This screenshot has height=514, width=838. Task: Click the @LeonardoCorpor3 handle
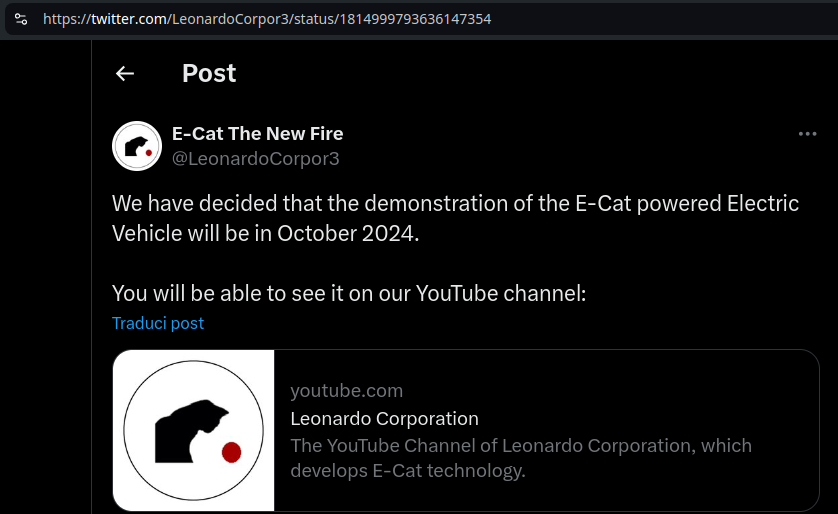tap(256, 159)
